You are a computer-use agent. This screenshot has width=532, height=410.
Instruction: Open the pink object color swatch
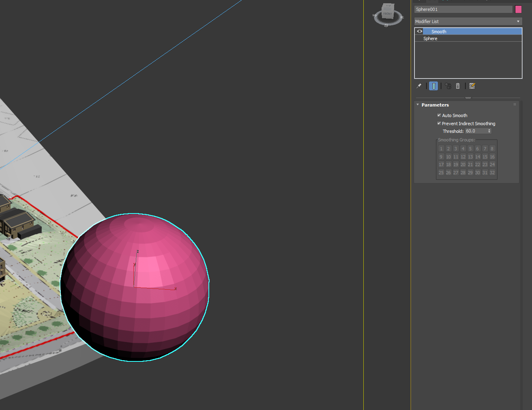pos(518,9)
